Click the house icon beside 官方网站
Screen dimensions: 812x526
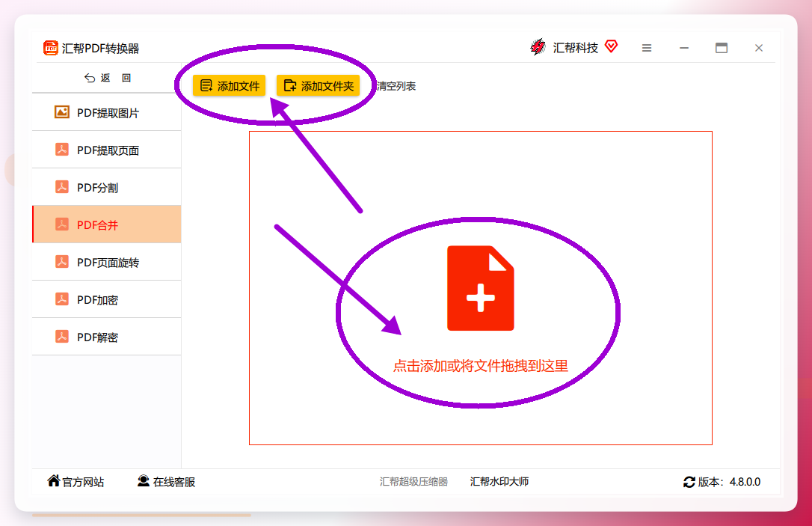pyautogui.click(x=53, y=480)
